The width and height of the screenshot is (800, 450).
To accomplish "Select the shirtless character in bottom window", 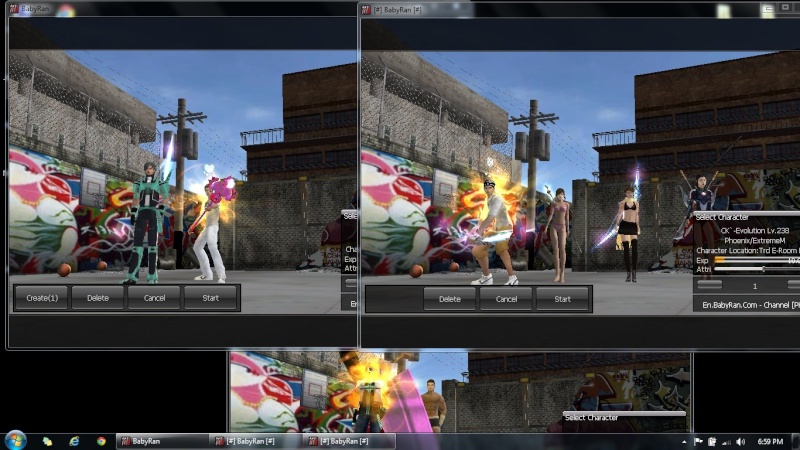I will point(434,406).
